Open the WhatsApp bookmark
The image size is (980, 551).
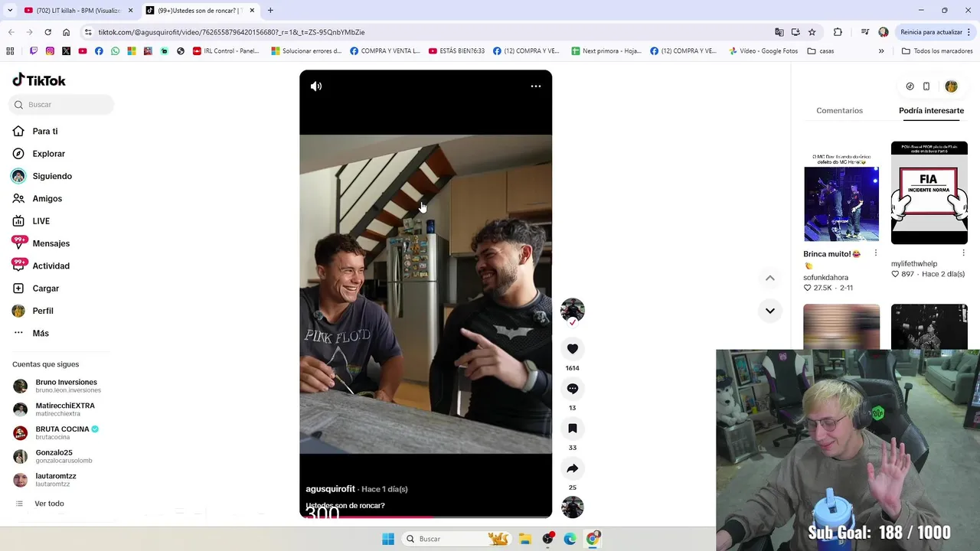point(115,51)
